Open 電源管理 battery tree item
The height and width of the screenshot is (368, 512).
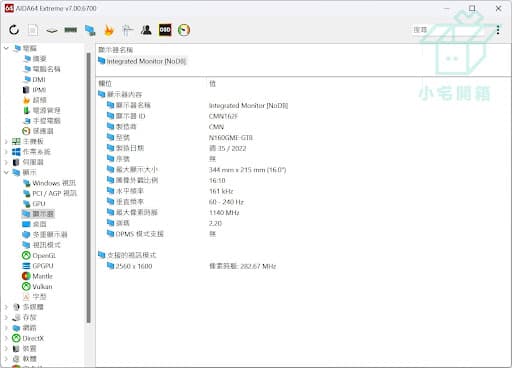tap(41, 110)
